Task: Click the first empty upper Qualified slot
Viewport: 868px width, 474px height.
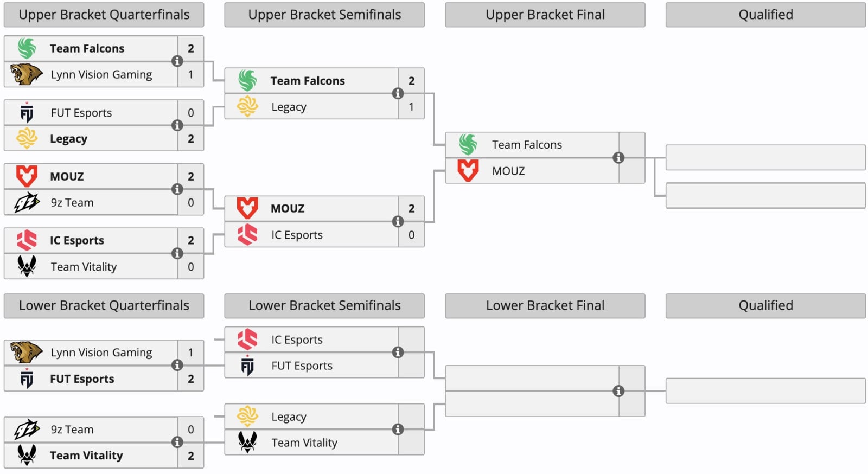Action: (x=765, y=157)
